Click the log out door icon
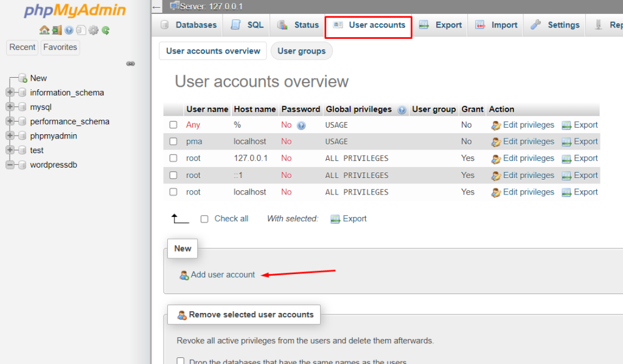The height and width of the screenshot is (364, 623). click(57, 30)
